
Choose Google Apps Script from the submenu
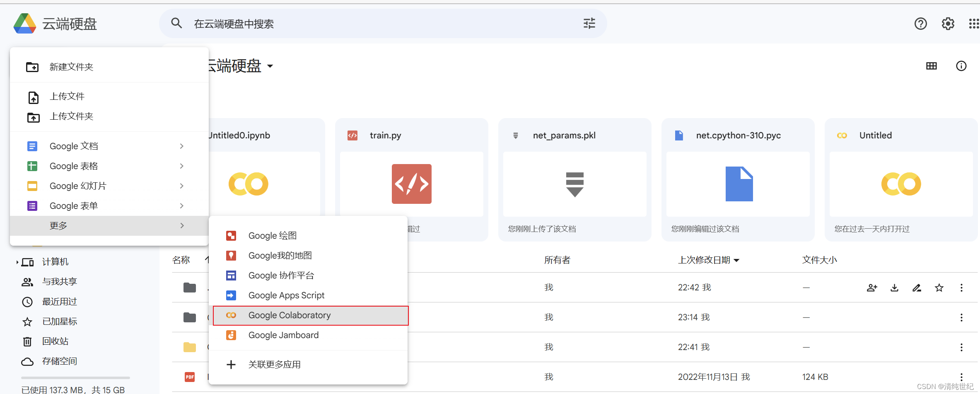pos(308,295)
